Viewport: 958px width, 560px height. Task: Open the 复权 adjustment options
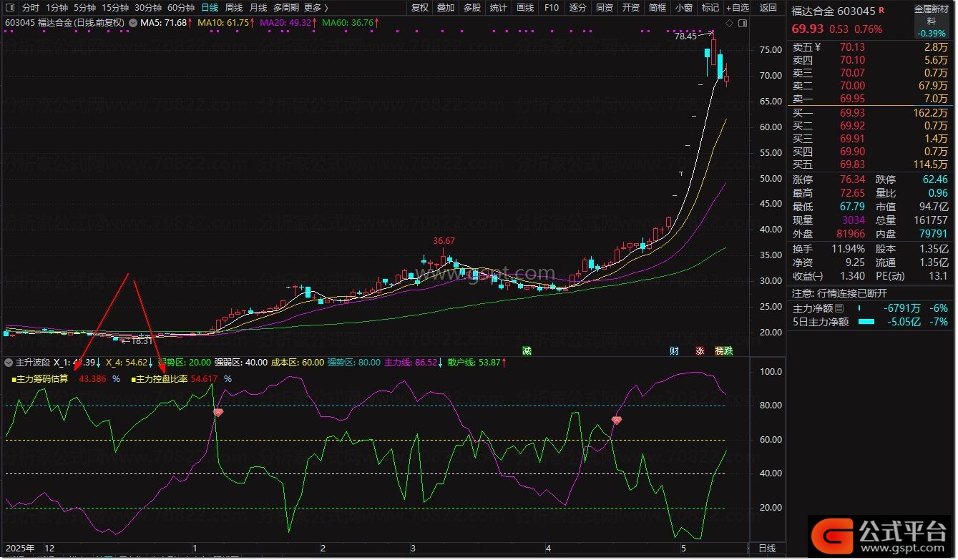point(420,8)
